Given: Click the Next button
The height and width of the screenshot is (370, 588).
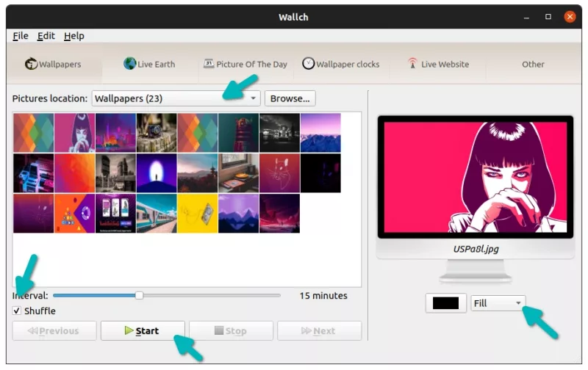Looking at the screenshot, I should (x=319, y=330).
